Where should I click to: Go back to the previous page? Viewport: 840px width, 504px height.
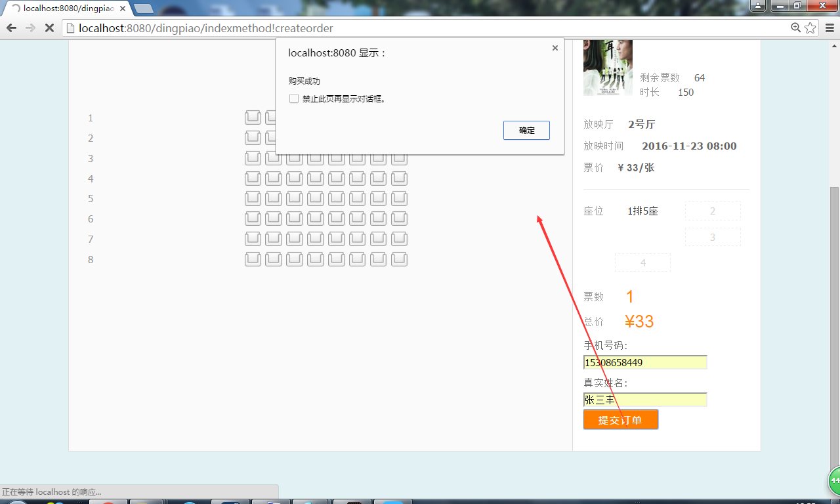pos(11,28)
